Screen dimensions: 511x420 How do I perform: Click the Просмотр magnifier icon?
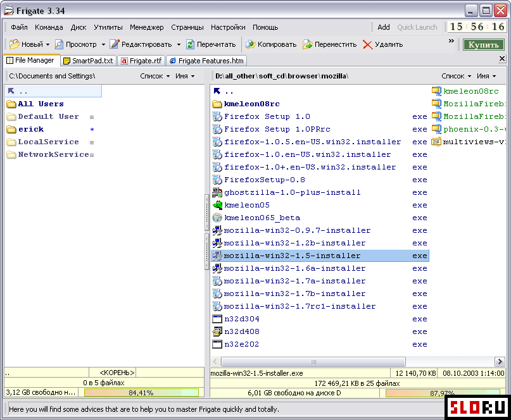point(59,44)
